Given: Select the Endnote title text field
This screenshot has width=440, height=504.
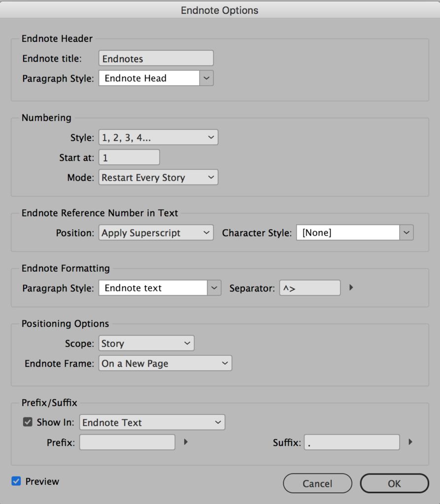Looking at the screenshot, I should click(156, 58).
